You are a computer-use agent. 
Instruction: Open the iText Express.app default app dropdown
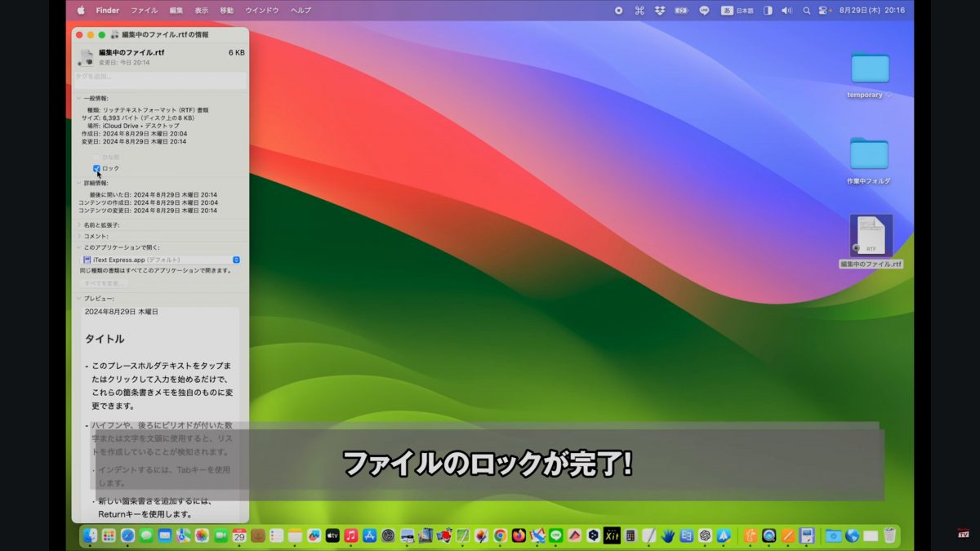(161, 260)
